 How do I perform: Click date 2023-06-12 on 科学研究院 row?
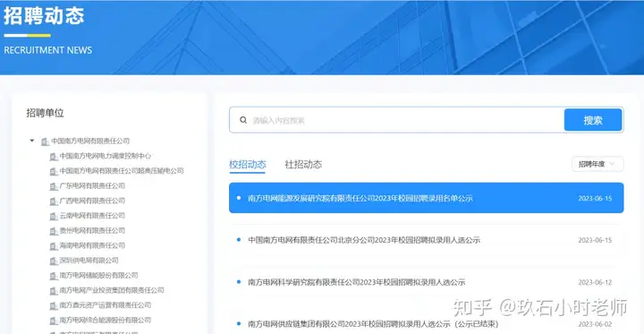(x=595, y=282)
